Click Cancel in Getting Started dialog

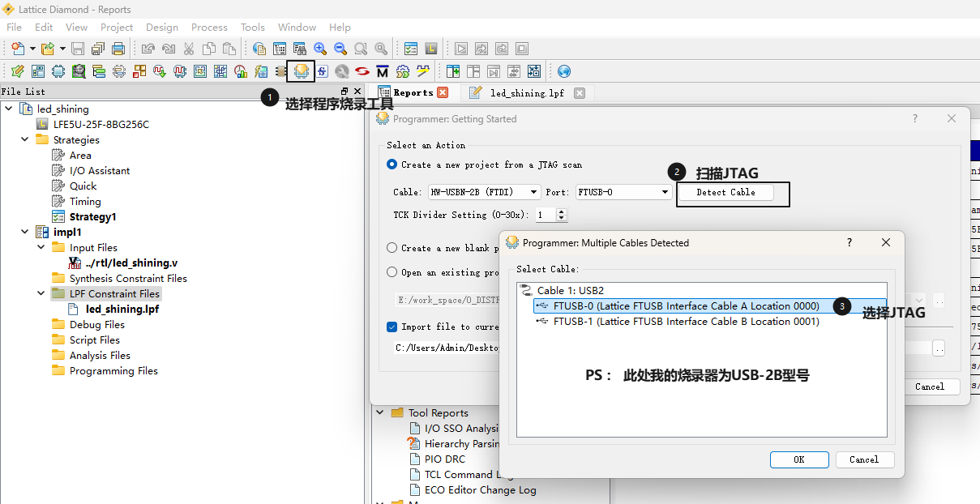point(930,387)
